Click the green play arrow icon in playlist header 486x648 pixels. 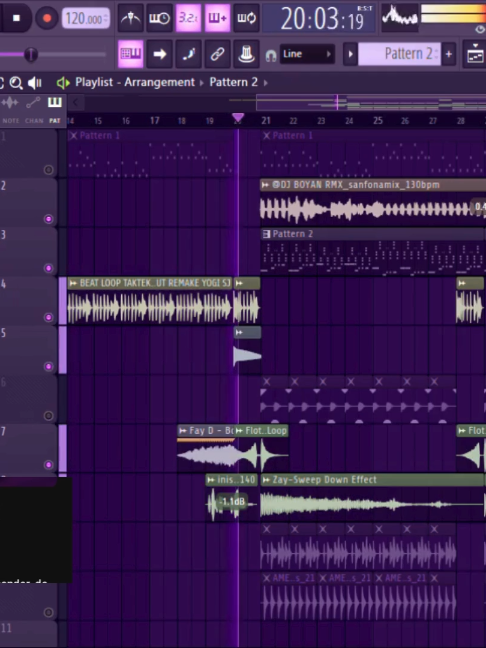click(x=63, y=83)
